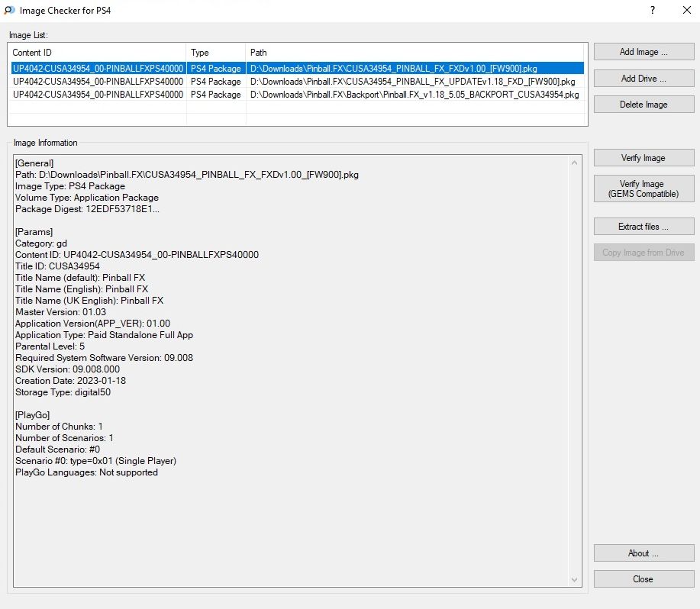This screenshot has height=609, width=700.
Task: Click the Content ID line in Params
Action: click(x=137, y=255)
